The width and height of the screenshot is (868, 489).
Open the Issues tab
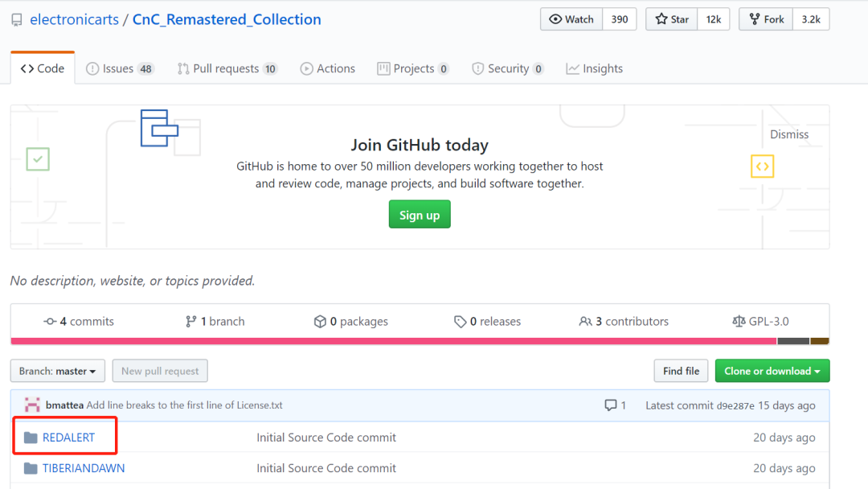point(120,68)
